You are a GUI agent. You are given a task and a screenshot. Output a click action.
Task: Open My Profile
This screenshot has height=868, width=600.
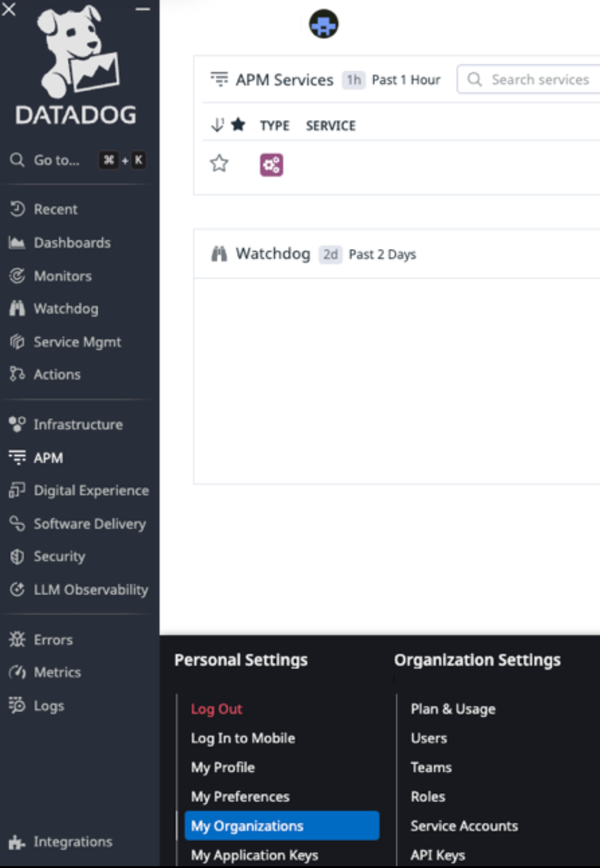223,767
